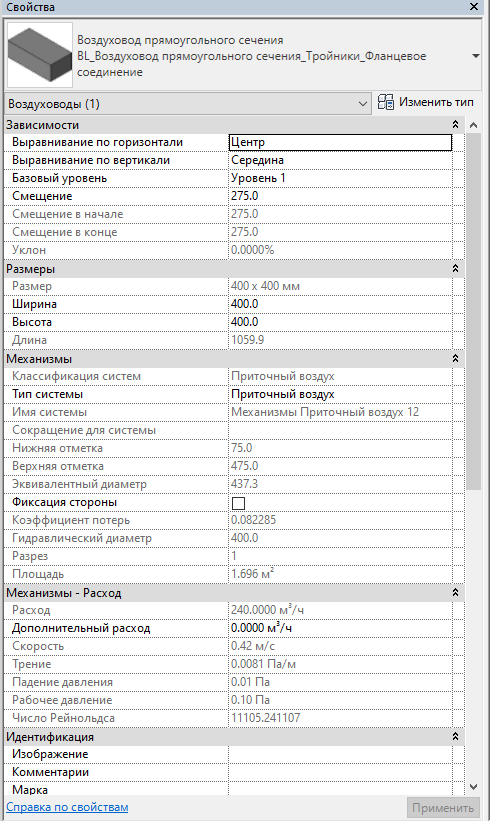Select the Трение value 0.0081 Па/м
This screenshot has height=821, width=490.
click(x=263, y=664)
